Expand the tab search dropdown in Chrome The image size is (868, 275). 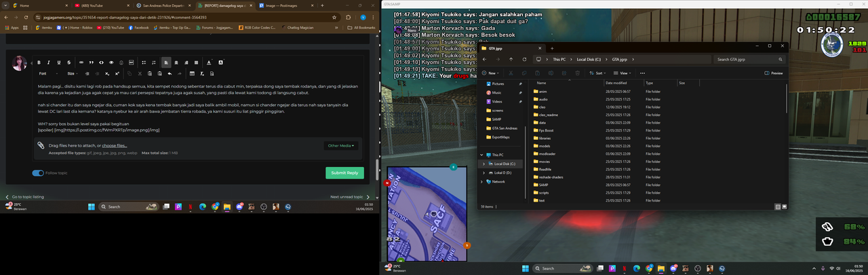[5, 5]
